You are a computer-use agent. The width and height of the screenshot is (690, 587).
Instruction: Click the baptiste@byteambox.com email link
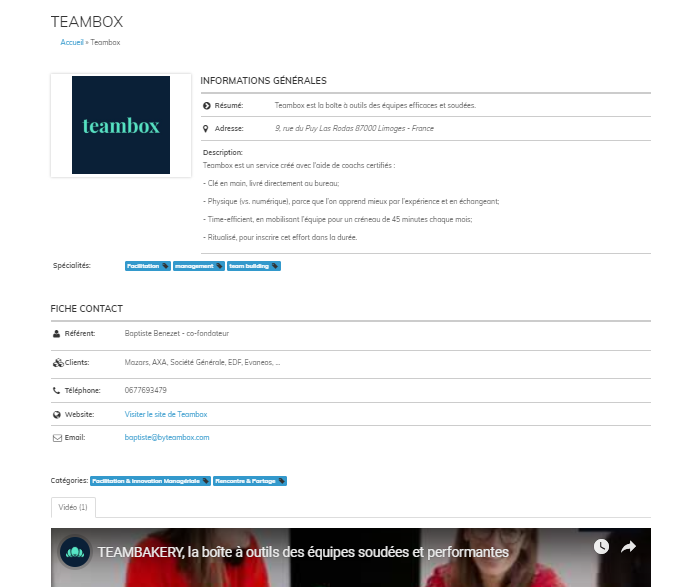point(167,438)
